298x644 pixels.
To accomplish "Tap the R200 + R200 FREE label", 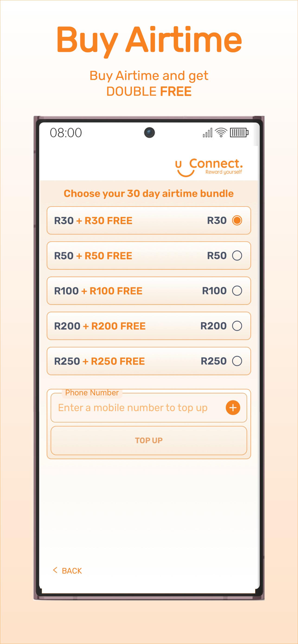I will (99, 326).
